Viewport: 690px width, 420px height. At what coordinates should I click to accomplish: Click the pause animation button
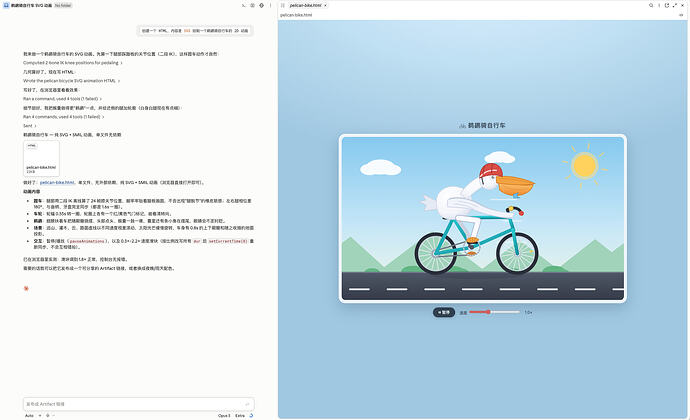coord(444,312)
